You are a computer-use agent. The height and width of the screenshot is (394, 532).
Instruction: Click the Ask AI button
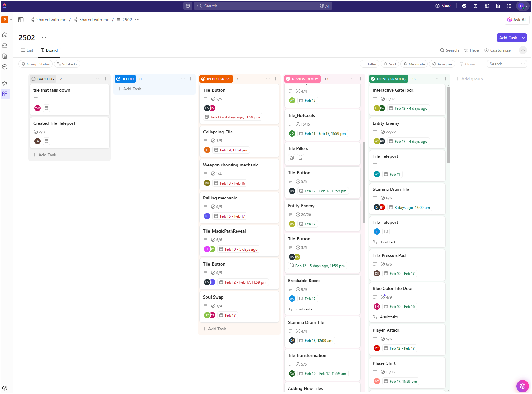[516, 20]
